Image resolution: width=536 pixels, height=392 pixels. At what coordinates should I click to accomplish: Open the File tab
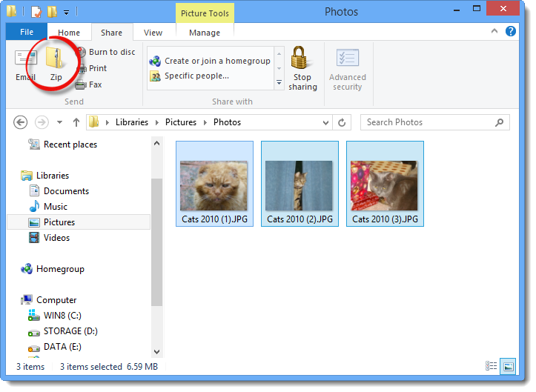pos(27,32)
